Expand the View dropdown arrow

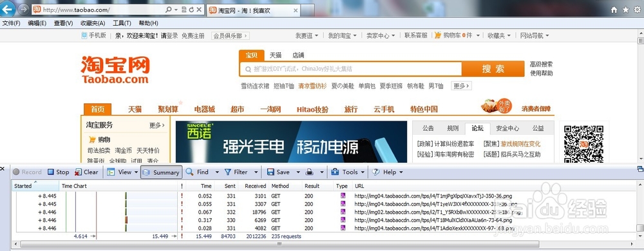pos(136,172)
